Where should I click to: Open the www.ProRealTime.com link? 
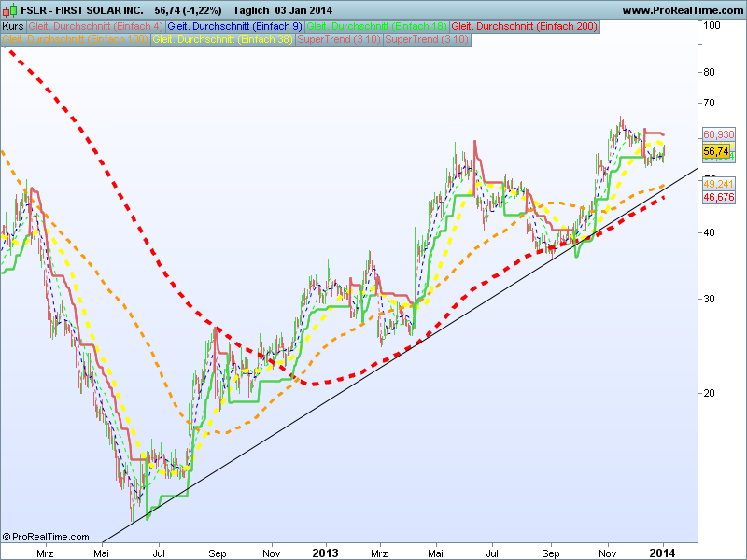(x=684, y=10)
